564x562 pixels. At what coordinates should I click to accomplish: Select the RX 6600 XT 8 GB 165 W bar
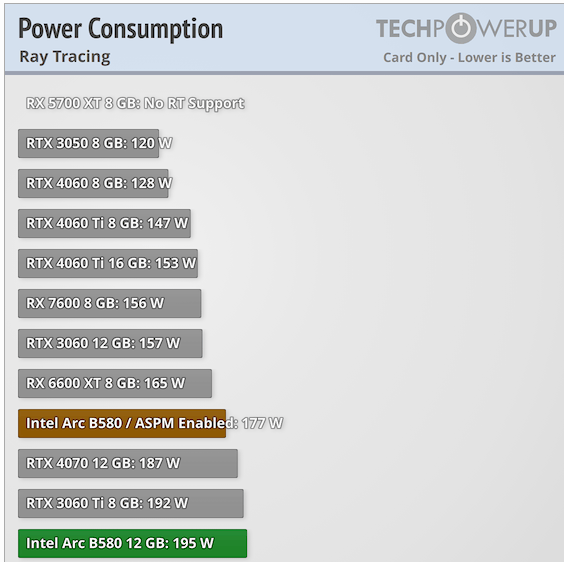click(x=115, y=383)
